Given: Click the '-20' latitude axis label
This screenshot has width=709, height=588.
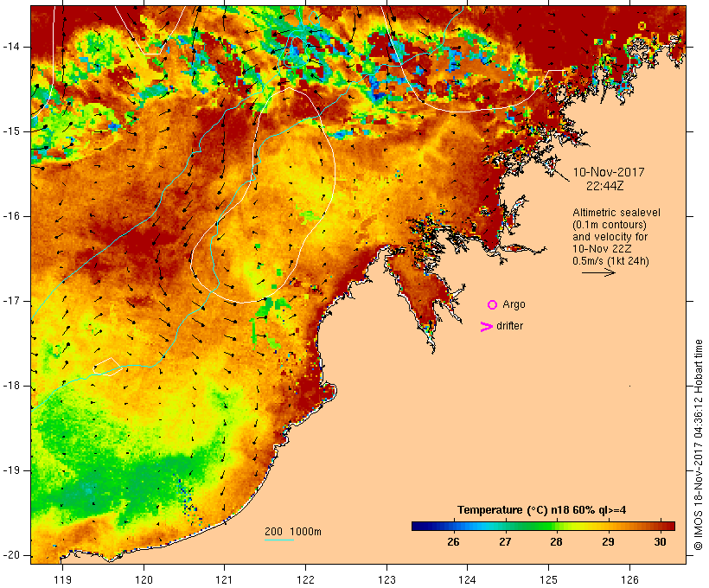Looking at the screenshot, I should (11, 555).
